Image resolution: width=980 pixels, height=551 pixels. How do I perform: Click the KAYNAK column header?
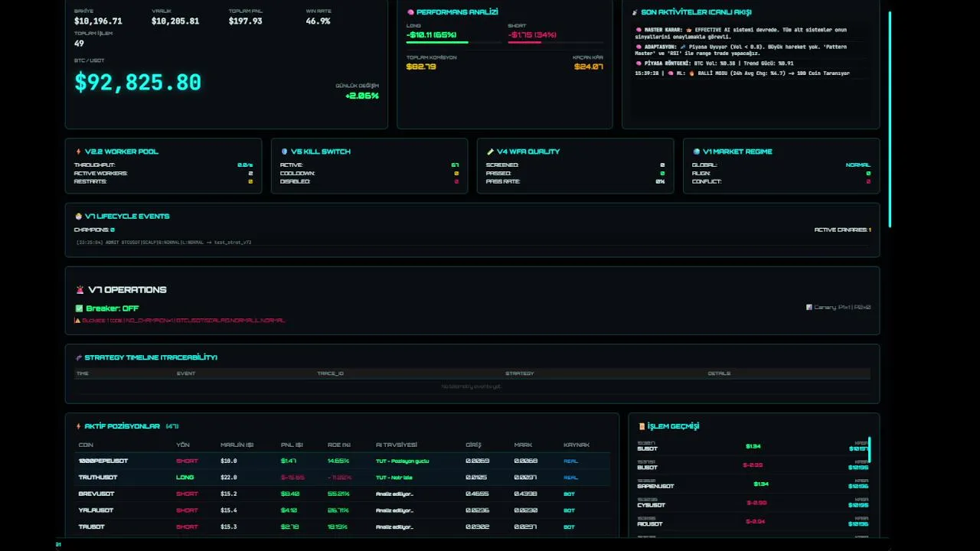tap(577, 445)
